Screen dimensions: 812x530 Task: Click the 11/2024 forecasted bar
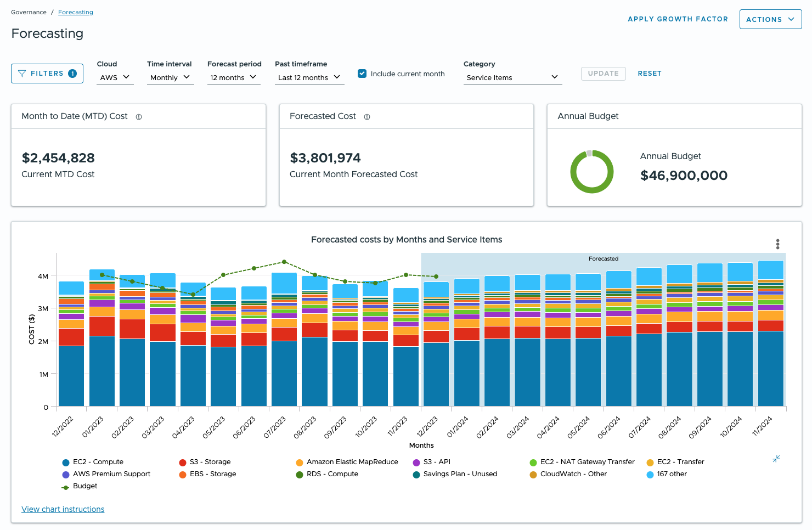(770, 334)
